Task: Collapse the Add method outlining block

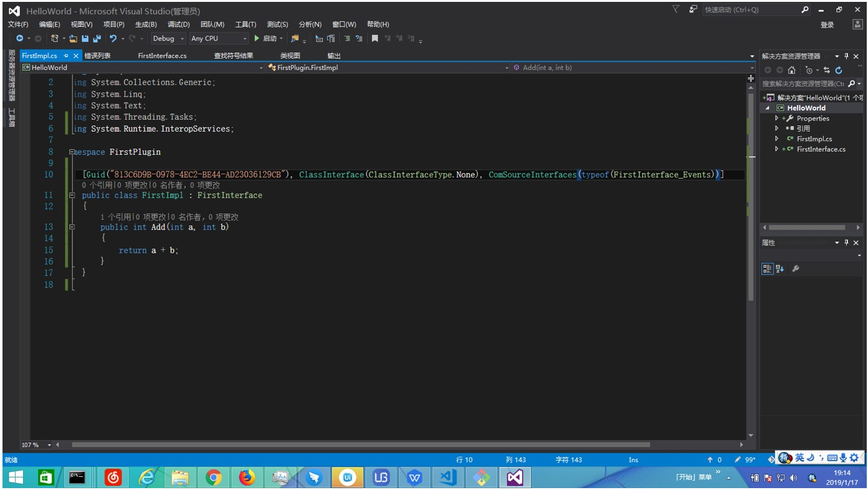Action: pos(72,227)
